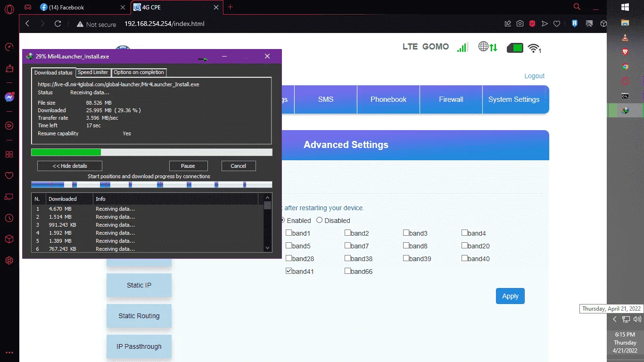Open Brave browser from the taskbar

coord(625,52)
